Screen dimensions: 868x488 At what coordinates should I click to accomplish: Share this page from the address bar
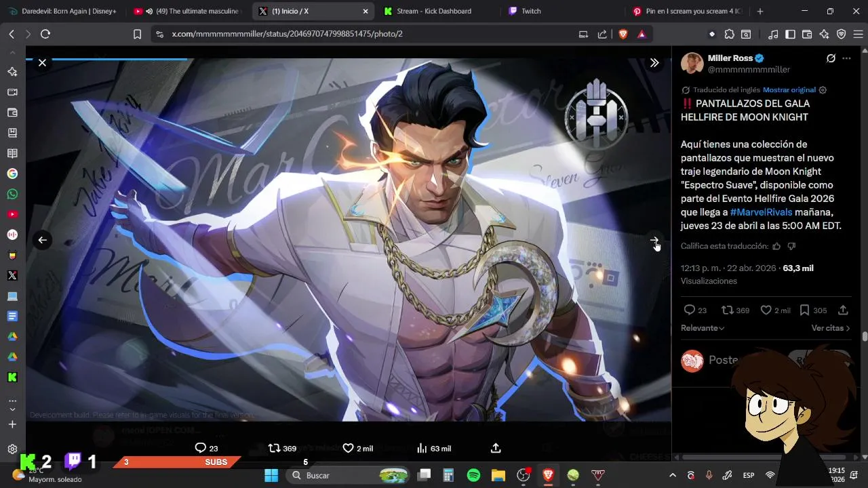(602, 34)
